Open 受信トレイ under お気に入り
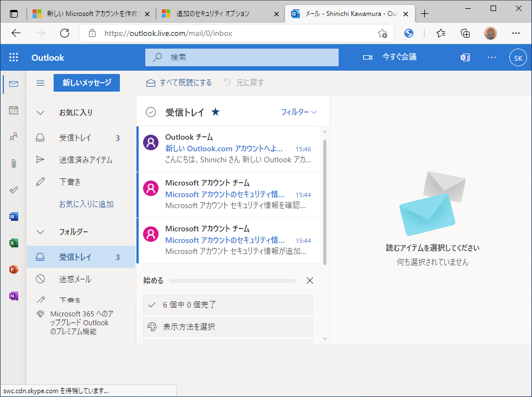Image resolution: width=532 pixels, height=397 pixels. (81, 138)
